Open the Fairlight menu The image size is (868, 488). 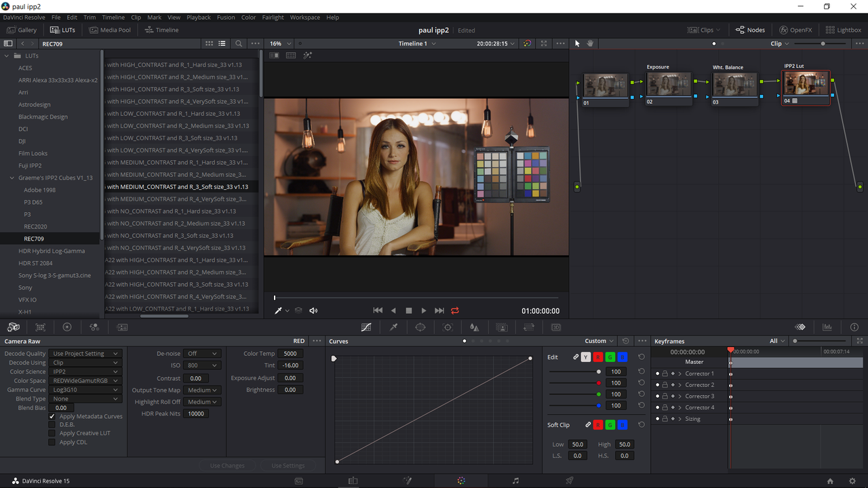(273, 18)
